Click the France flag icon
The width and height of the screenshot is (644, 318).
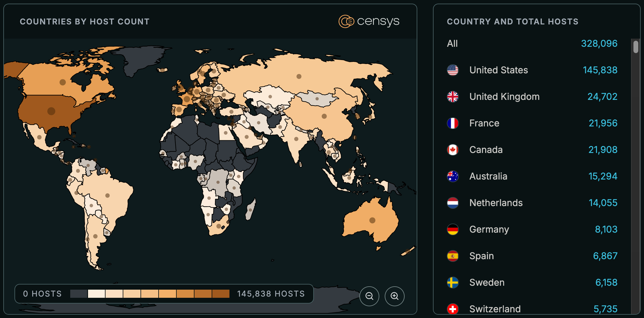click(x=453, y=123)
